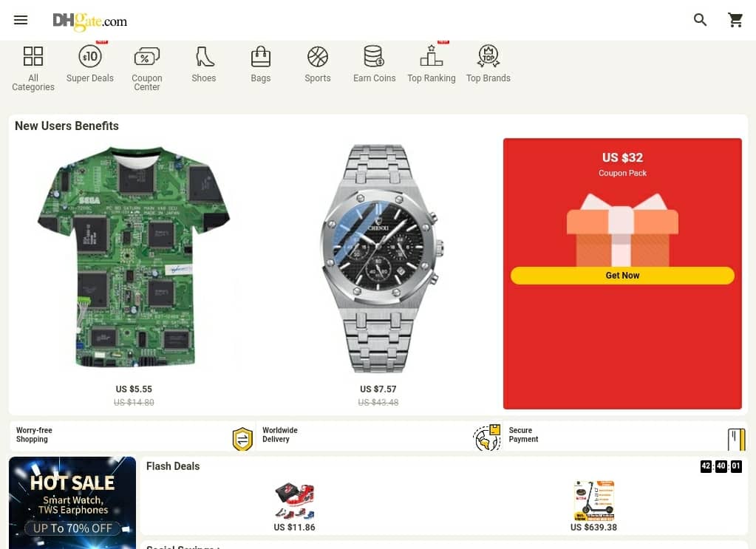Open the Hot Sale smart watch banner
This screenshot has height=549, width=756.
point(72,502)
